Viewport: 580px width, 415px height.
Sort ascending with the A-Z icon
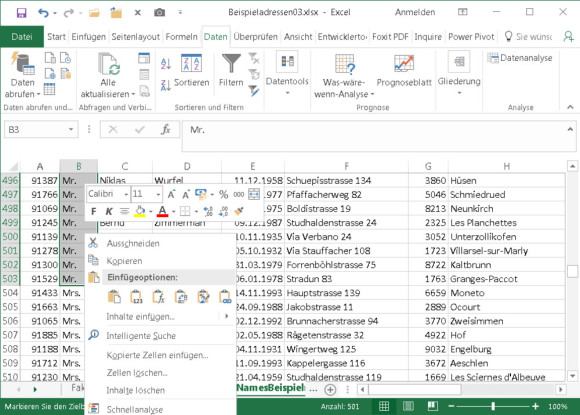point(165,64)
